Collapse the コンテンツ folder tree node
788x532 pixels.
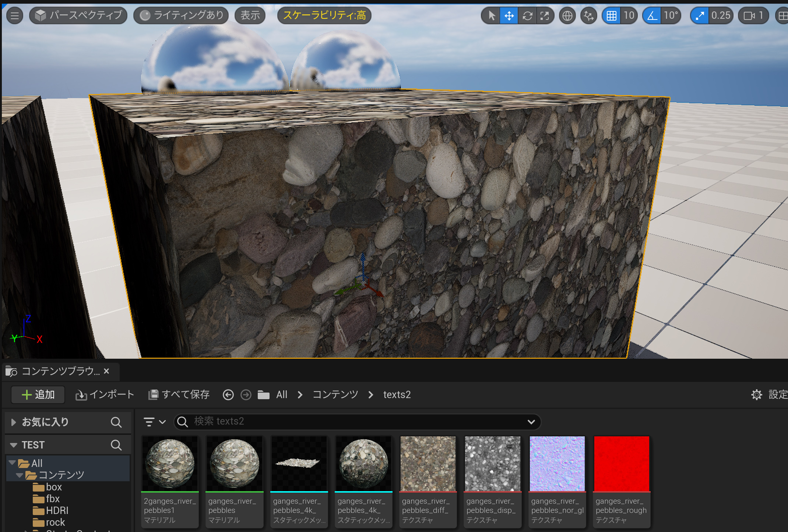(20, 475)
